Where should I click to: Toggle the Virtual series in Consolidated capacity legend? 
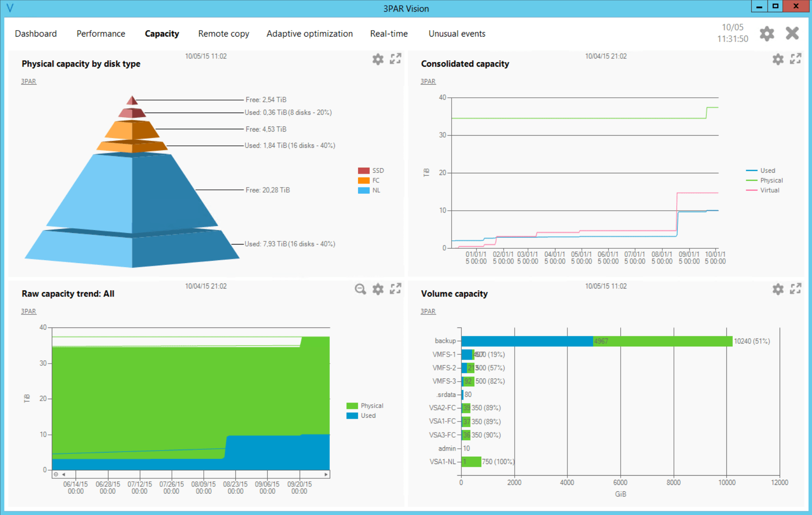[x=763, y=190]
